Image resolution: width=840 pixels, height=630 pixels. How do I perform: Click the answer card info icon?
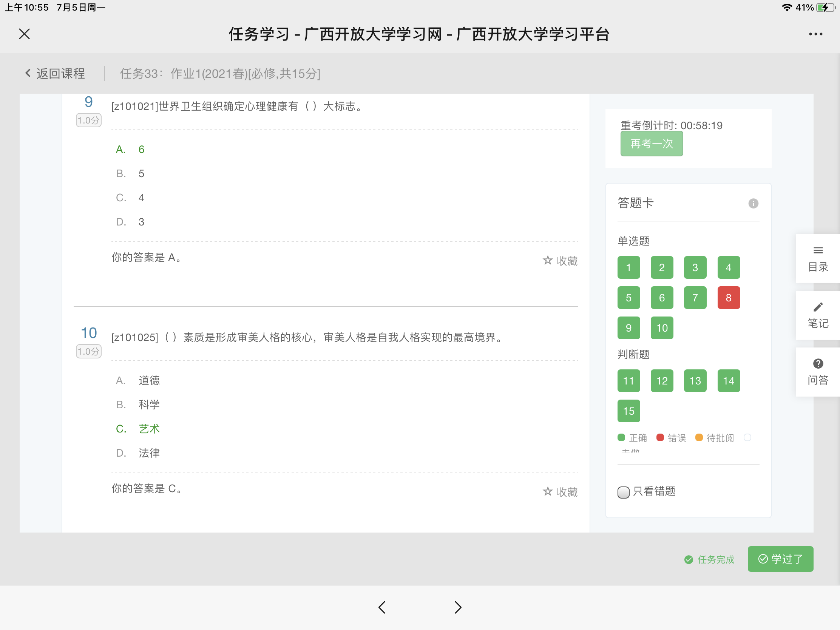coord(753,204)
